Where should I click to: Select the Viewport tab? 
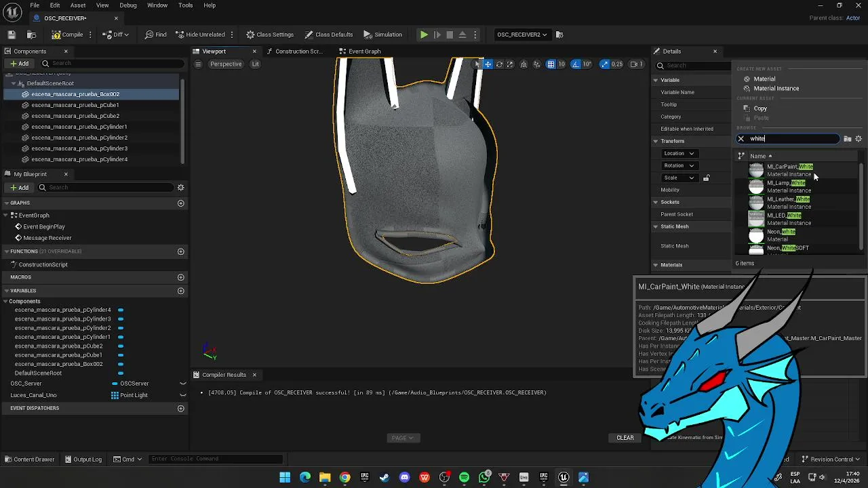[214, 52]
